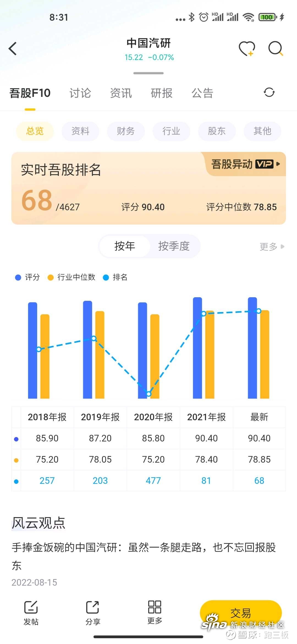
Task: Tap the 交易 trade button
Action: pos(241,613)
